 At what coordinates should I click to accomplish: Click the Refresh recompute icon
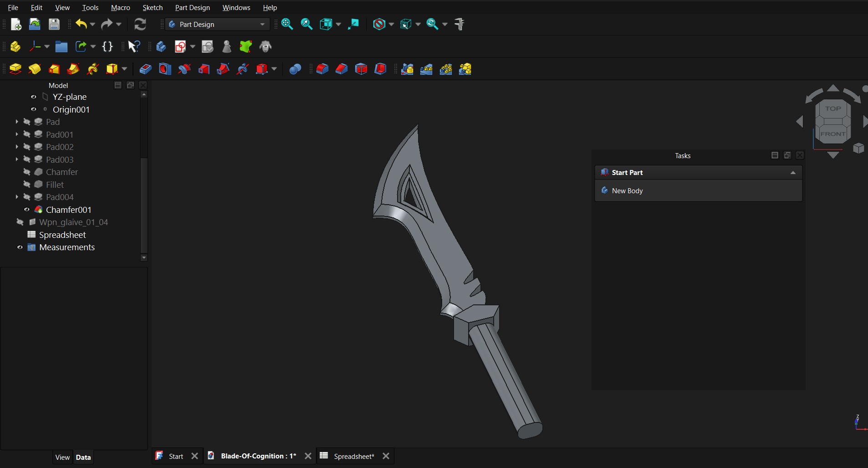pyautogui.click(x=140, y=24)
